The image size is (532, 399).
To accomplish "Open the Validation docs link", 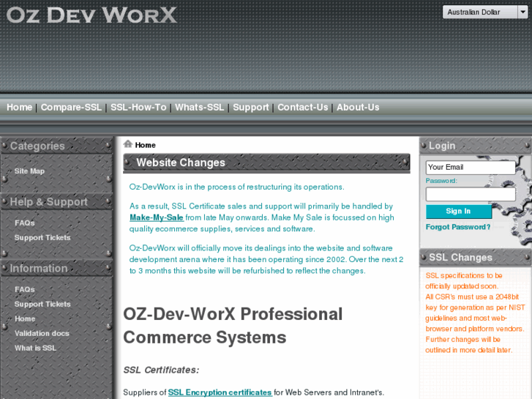I will pos(42,333).
